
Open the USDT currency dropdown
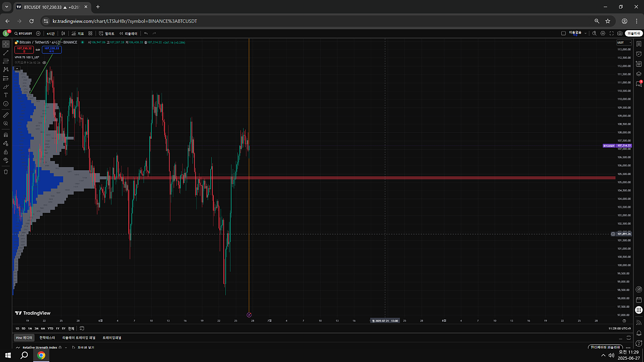(x=624, y=43)
